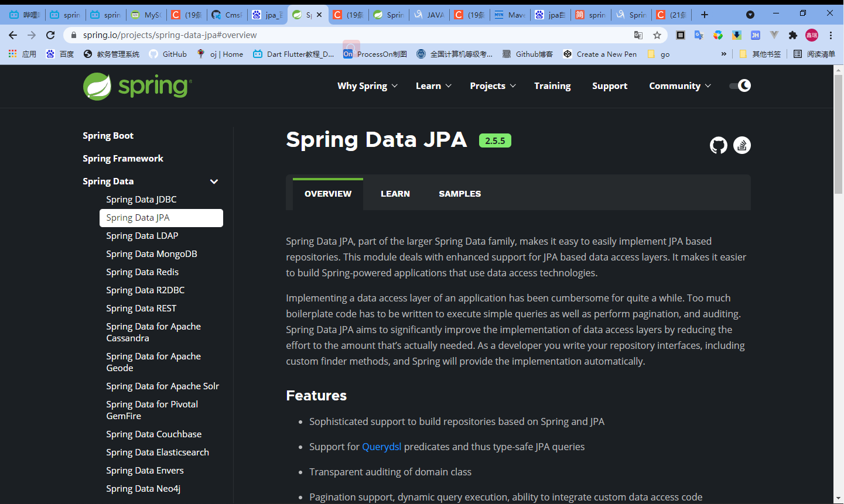Open Spring Data for Apache Geode
Viewport: 844px width, 504px height.
(153, 362)
